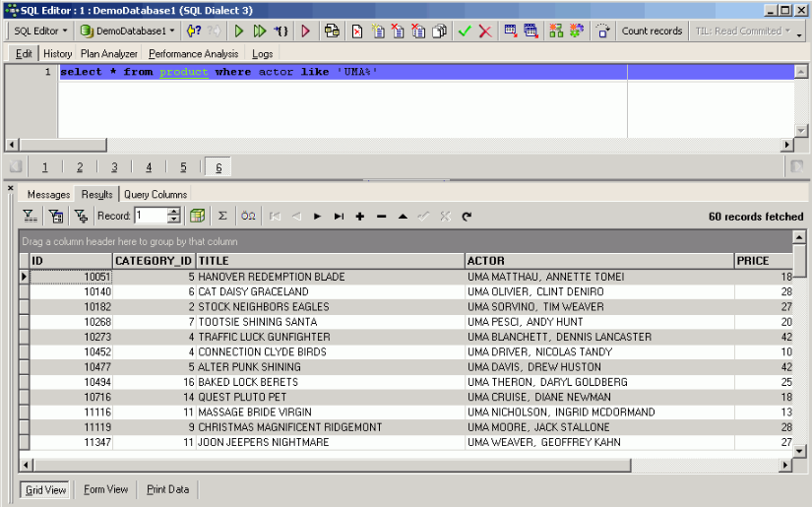Screen dimensions: 812x507
Task: Go to last record in grid
Action: pyautogui.click(x=339, y=216)
